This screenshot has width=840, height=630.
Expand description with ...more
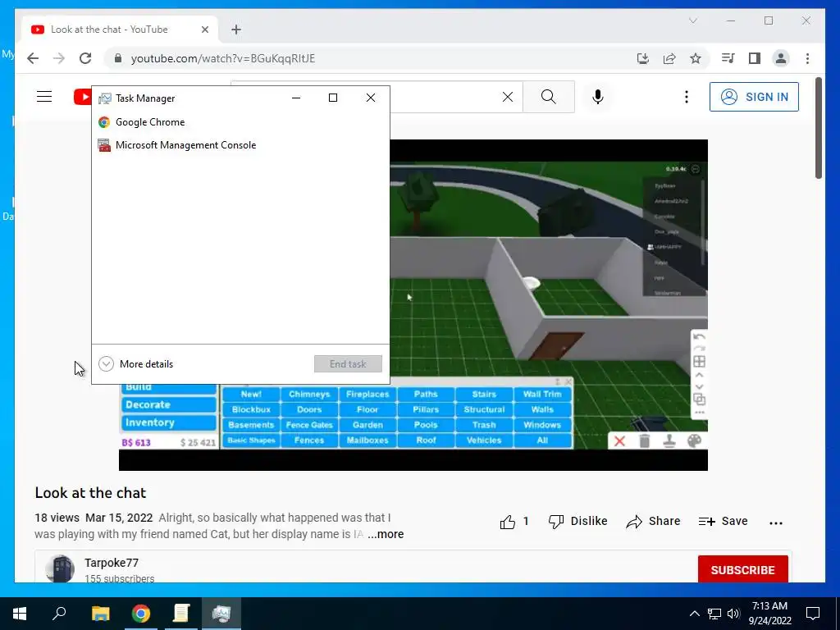pyautogui.click(x=386, y=534)
